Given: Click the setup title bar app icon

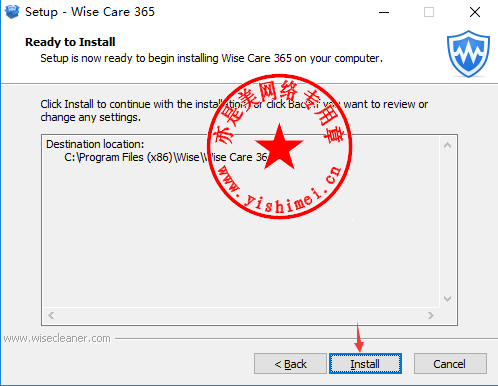Looking at the screenshot, I should tap(12, 12).
